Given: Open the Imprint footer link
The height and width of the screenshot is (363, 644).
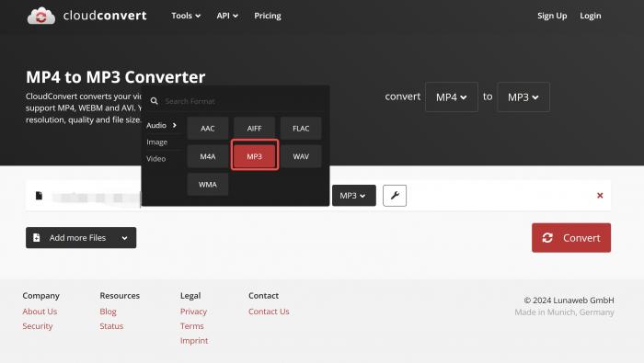Looking at the screenshot, I should [194, 340].
